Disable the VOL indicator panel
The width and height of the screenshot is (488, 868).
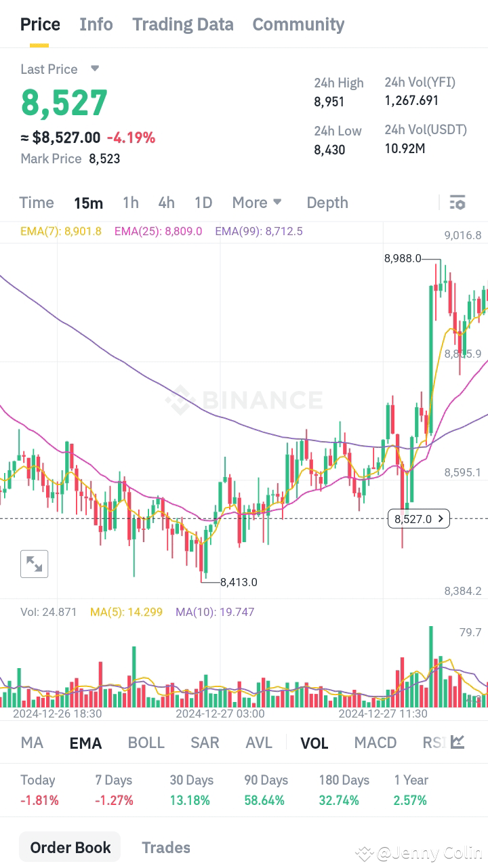(x=314, y=743)
